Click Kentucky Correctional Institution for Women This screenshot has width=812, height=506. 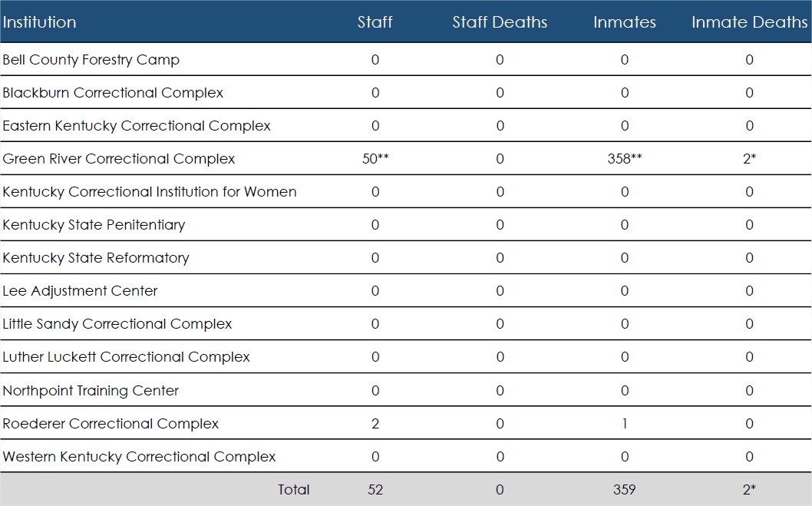point(150,192)
